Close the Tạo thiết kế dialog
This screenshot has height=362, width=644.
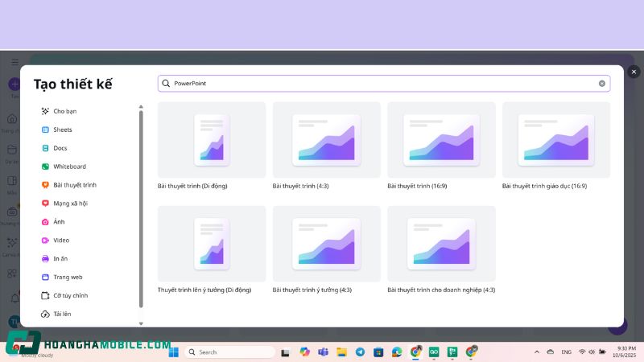tap(634, 72)
